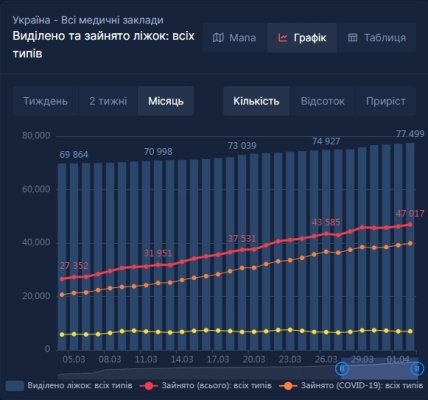
Task: Select the Тиждень time range
Action: pyautogui.click(x=45, y=101)
